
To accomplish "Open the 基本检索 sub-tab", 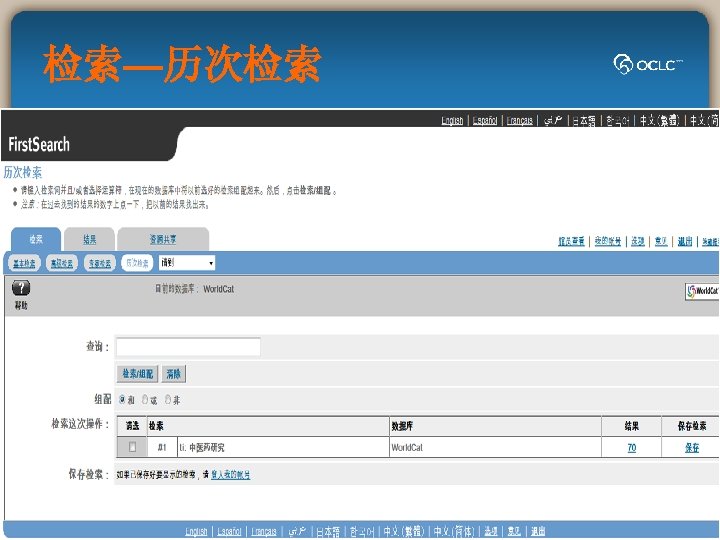I will (x=24, y=263).
